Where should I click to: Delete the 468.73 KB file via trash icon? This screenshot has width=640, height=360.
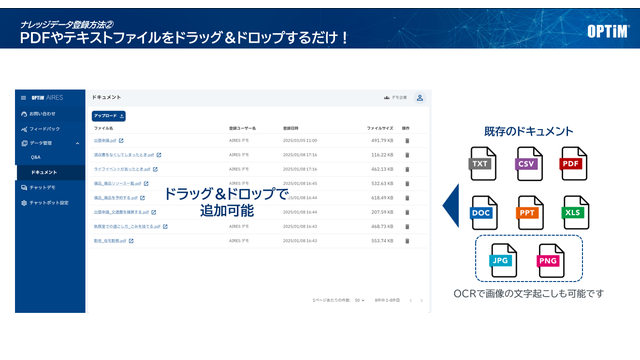click(407, 227)
